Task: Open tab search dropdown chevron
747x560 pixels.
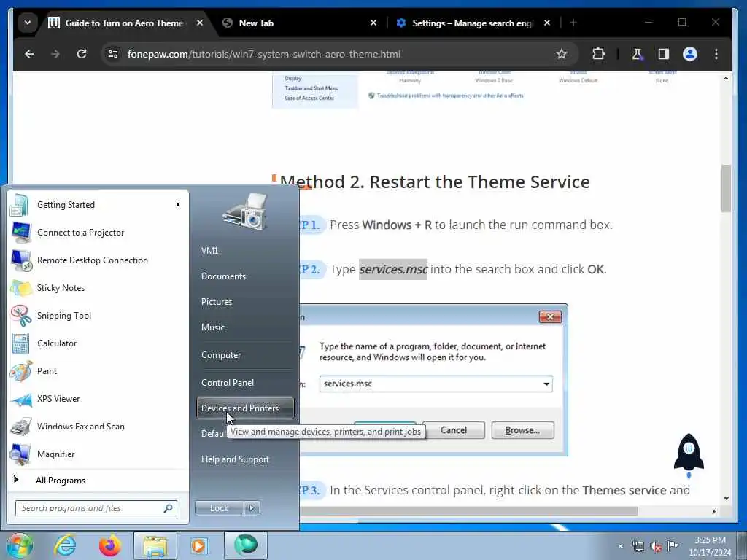Action: [28, 23]
